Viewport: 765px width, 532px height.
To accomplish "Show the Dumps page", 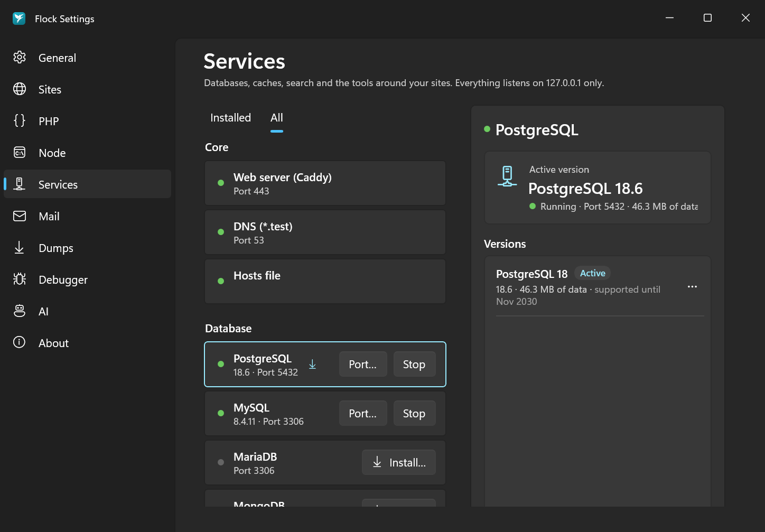I will [87, 248].
